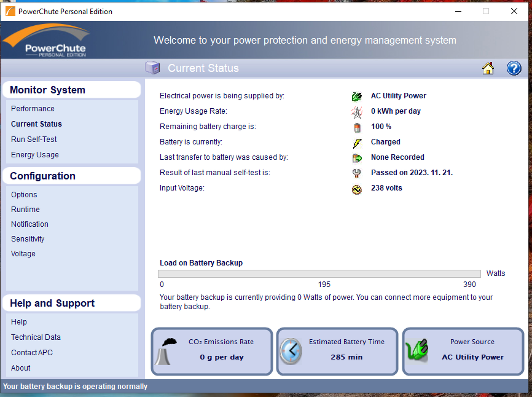This screenshot has height=397, width=532.
Task: Open Sensitivity settings
Action: point(28,239)
